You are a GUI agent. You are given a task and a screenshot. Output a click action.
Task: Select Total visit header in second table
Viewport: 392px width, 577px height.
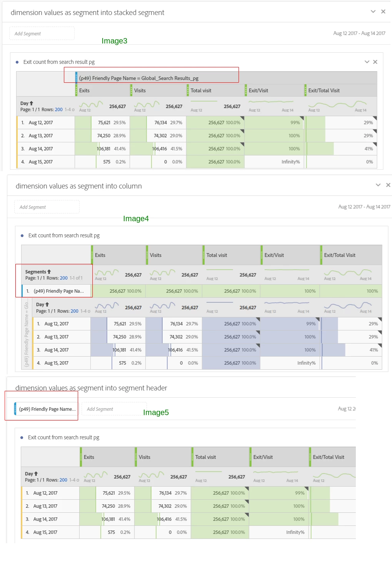point(231,255)
